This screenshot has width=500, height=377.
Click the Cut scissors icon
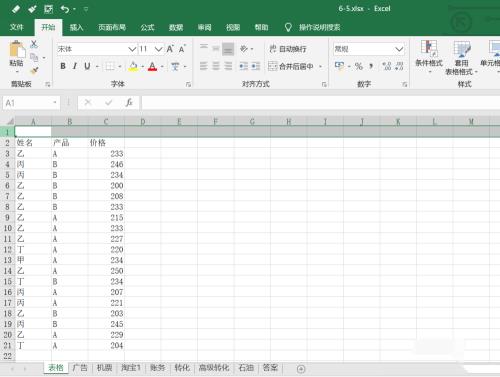pyautogui.click(x=34, y=44)
